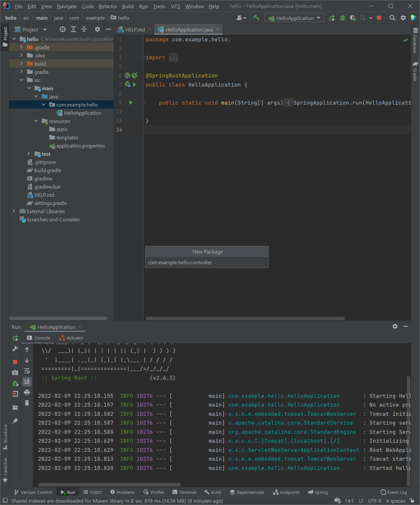This screenshot has width=420, height=505.
Task: Click the wrench icon in Run panel
Action: (15, 349)
